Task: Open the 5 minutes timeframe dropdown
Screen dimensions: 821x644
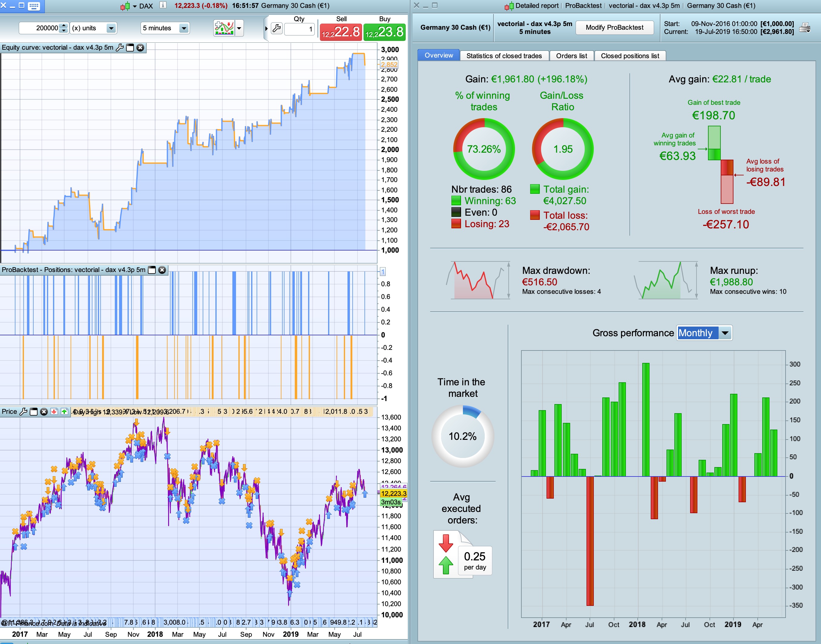Action: coord(184,28)
